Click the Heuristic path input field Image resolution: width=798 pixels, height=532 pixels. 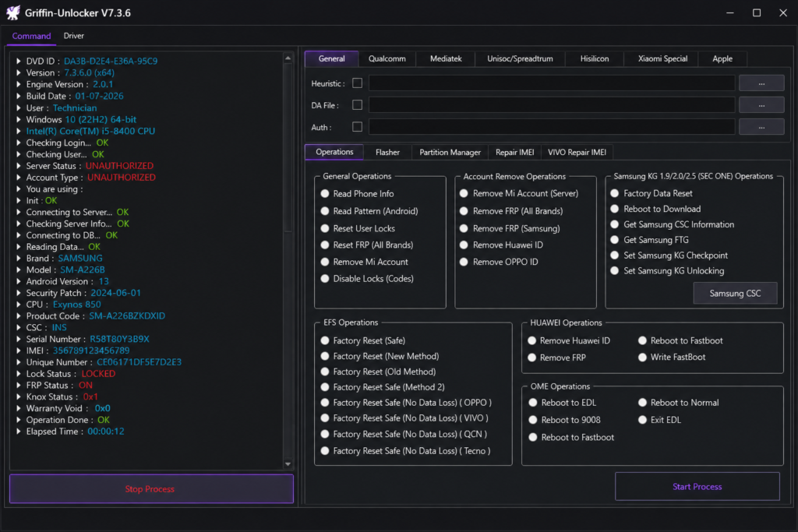tap(552, 83)
